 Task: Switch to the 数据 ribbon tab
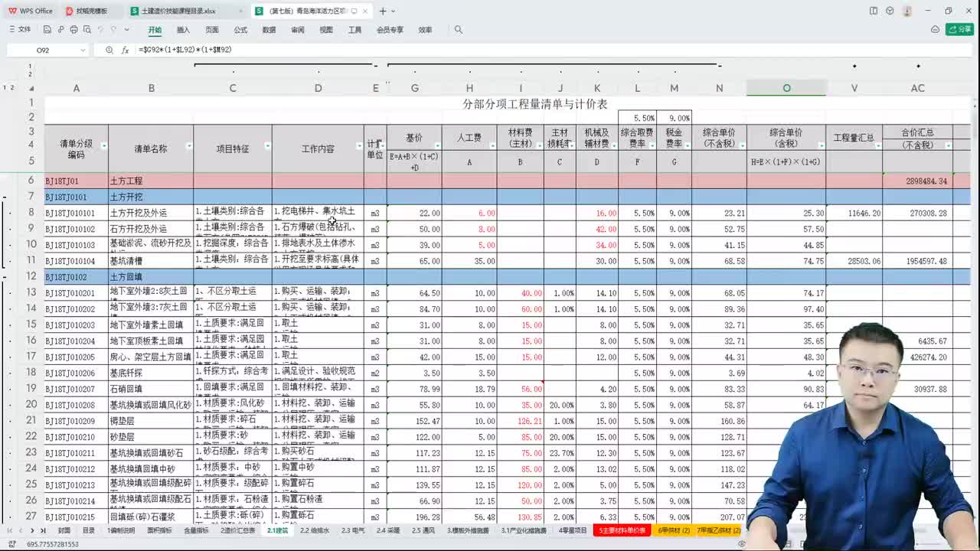269,30
